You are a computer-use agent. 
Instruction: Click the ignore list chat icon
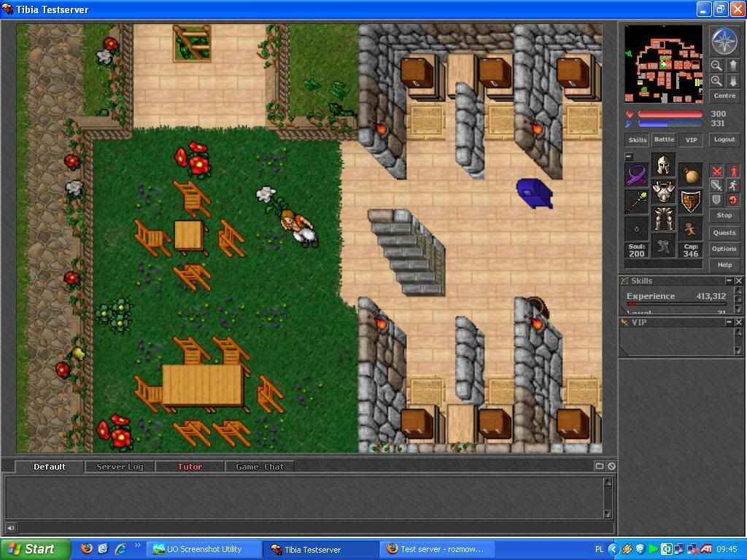pos(611,466)
